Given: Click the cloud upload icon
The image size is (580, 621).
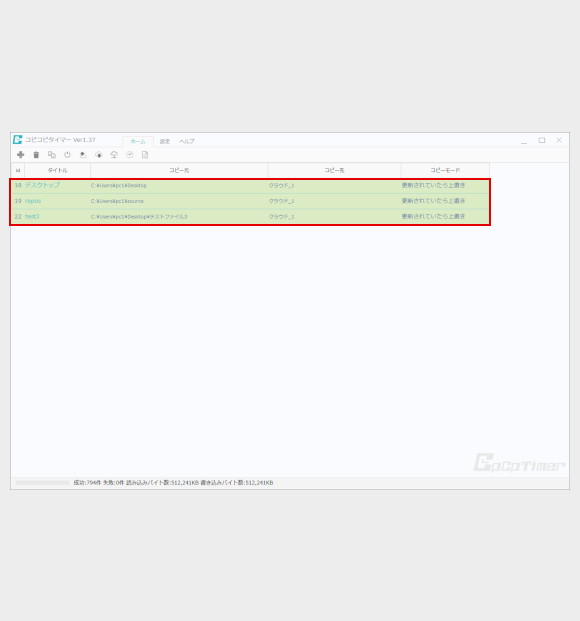Looking at the screenshot, I should click(114, 155).
